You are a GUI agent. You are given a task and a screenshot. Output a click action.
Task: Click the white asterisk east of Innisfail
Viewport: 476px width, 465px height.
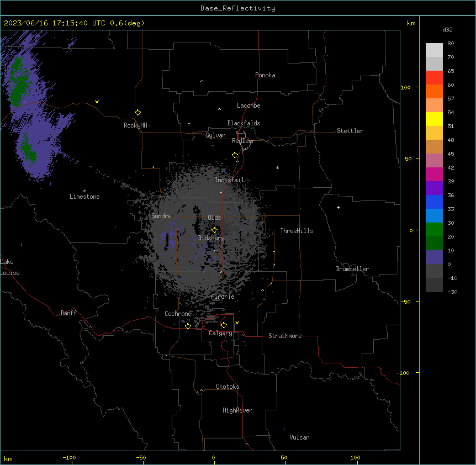(x=277, y=167)
